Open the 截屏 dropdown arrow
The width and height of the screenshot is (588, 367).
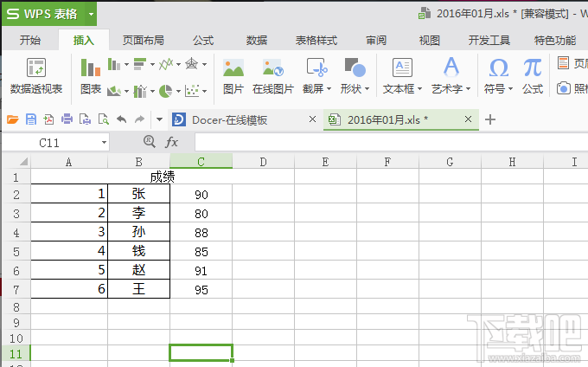click(329, 89)
